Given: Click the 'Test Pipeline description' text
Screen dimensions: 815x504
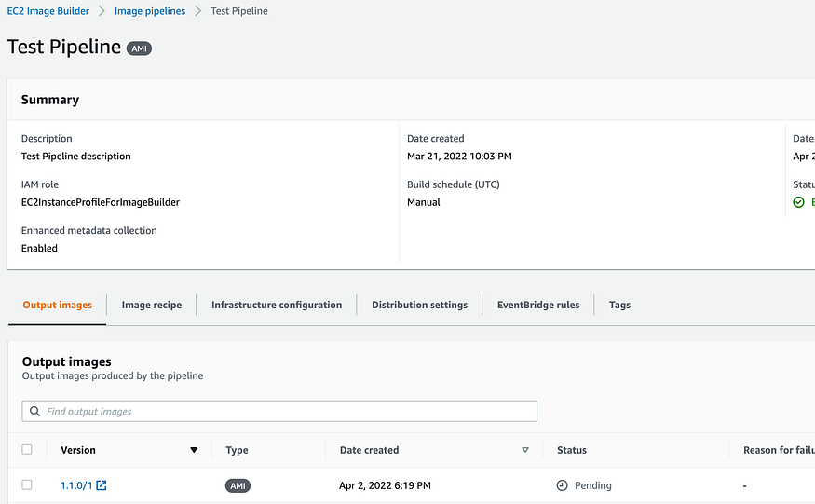Looking at the screenshot, I should coord(75,156).
